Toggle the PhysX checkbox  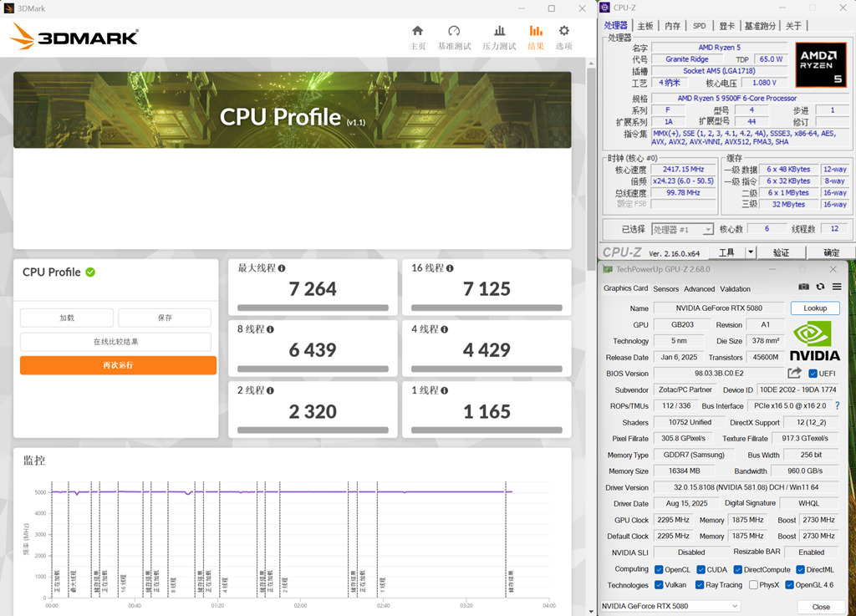coord(754,585)
